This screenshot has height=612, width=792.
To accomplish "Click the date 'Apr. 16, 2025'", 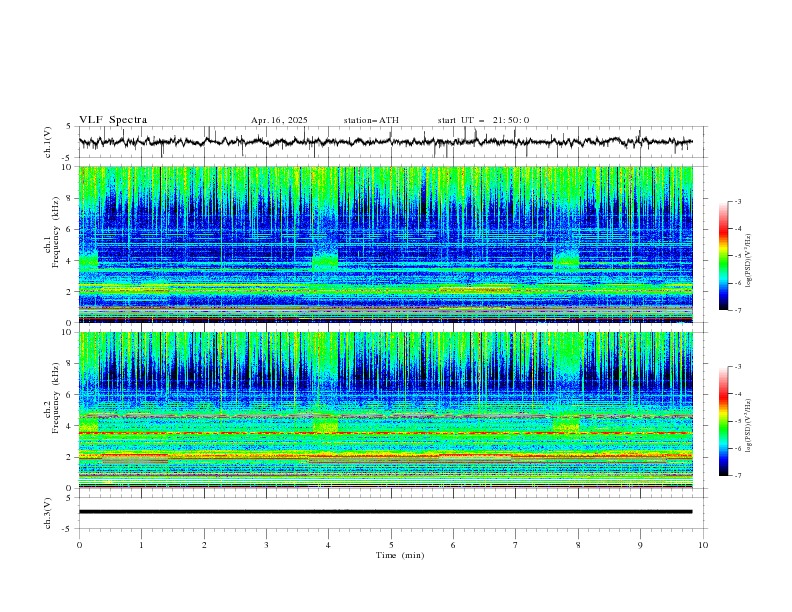I will tap(279, 120).
